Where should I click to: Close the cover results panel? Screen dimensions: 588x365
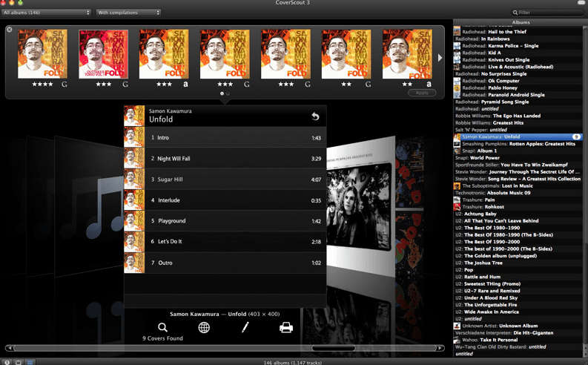coord(10,30)
